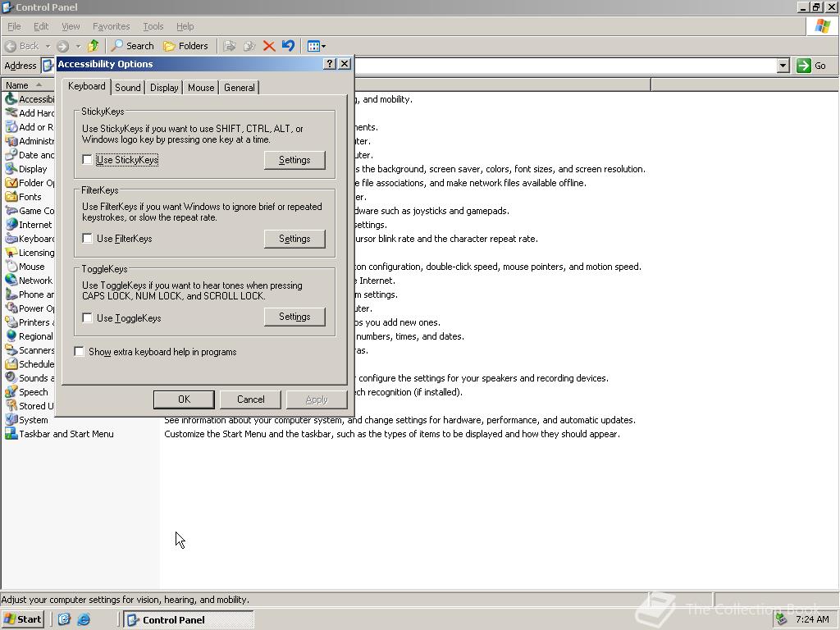Click the Speech icon

click(x=11, y=391)
